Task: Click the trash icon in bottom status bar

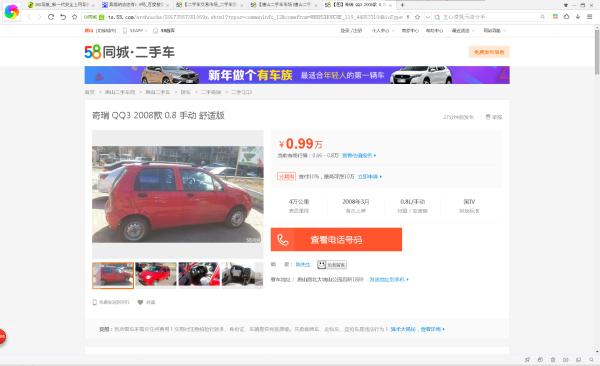Action: [x=553, y=359]
